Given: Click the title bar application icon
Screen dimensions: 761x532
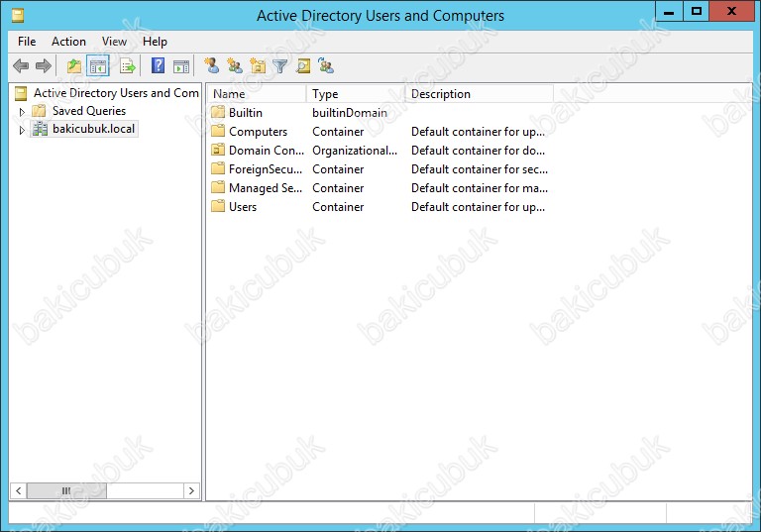Looking at the screenshot, I should pyautogui.click(x=18, y=16).
